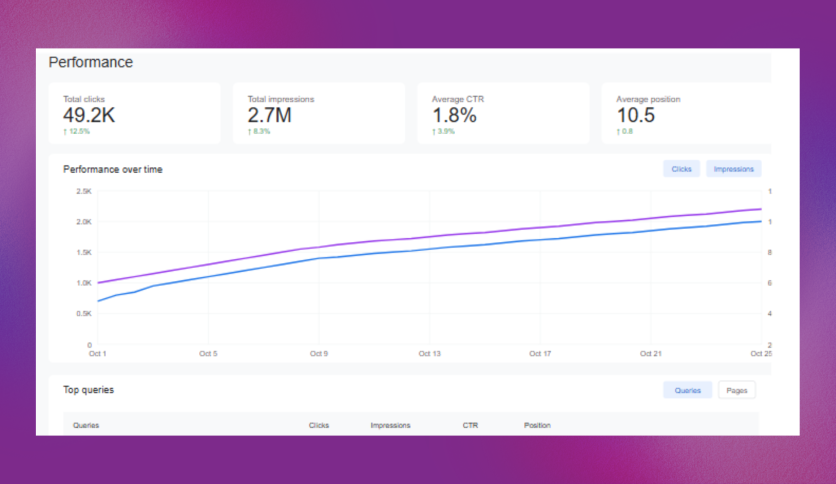Open the Total clicks card

coord(134,113)
